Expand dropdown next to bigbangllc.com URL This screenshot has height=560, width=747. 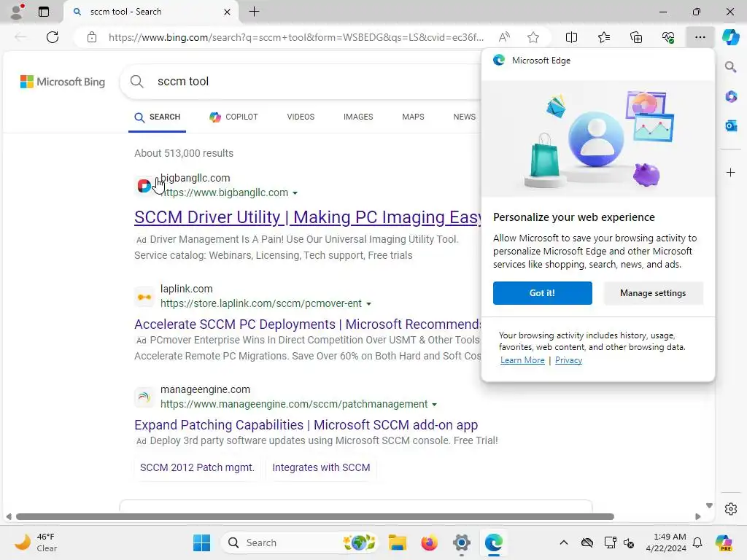(295, 193)
